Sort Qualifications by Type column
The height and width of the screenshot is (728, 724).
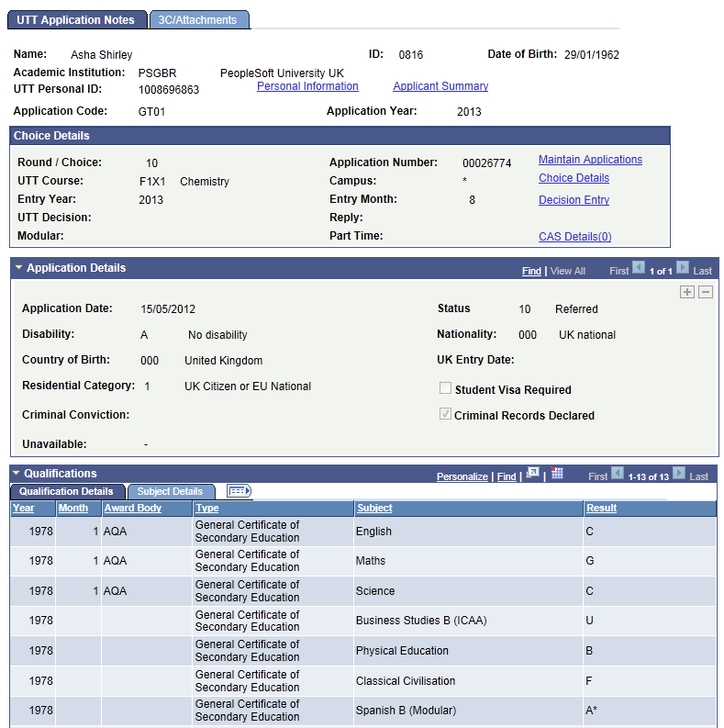point(207,508)
